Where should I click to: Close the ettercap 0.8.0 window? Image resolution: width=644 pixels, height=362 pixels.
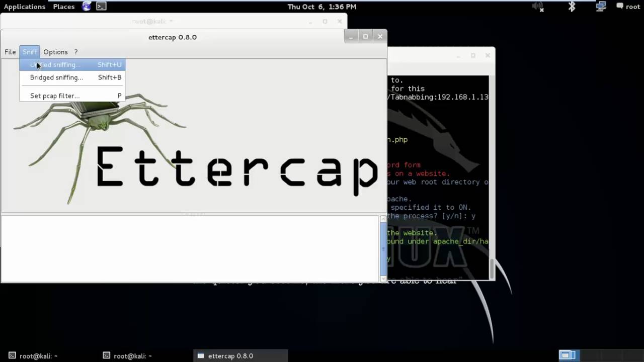tap(380, 36)
